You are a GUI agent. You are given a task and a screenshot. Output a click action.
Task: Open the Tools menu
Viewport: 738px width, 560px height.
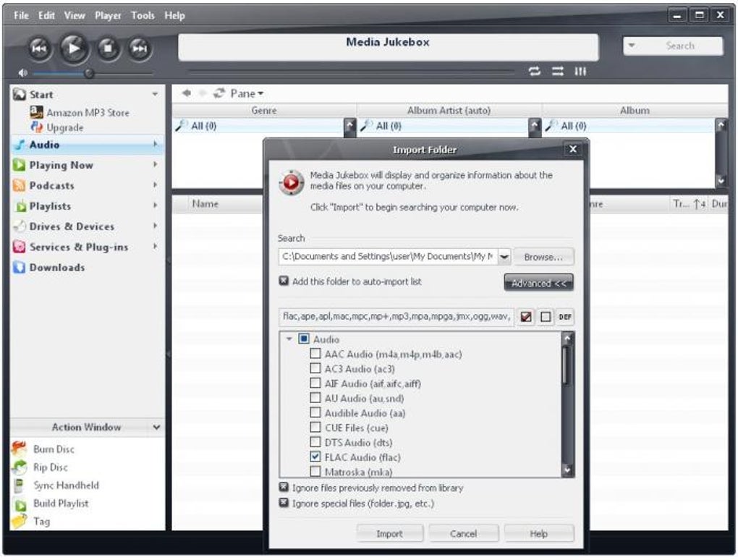pyautogui.click(x=143, y=15)
